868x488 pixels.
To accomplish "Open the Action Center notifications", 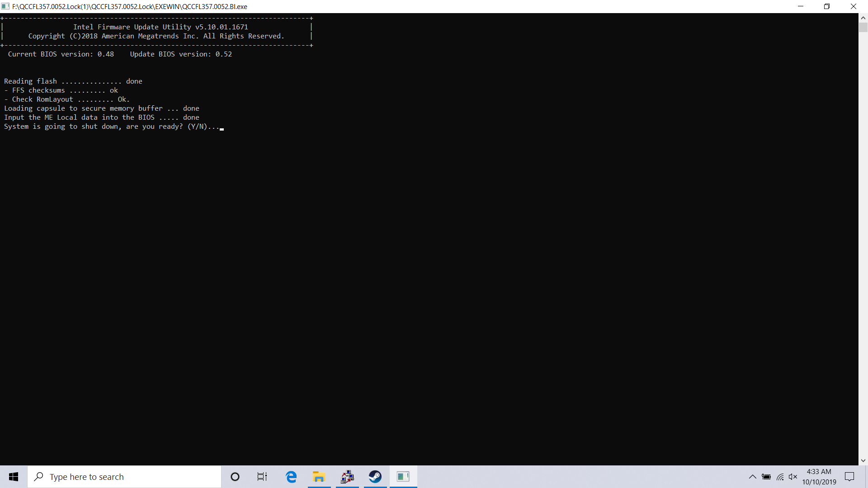I will 849,477.
